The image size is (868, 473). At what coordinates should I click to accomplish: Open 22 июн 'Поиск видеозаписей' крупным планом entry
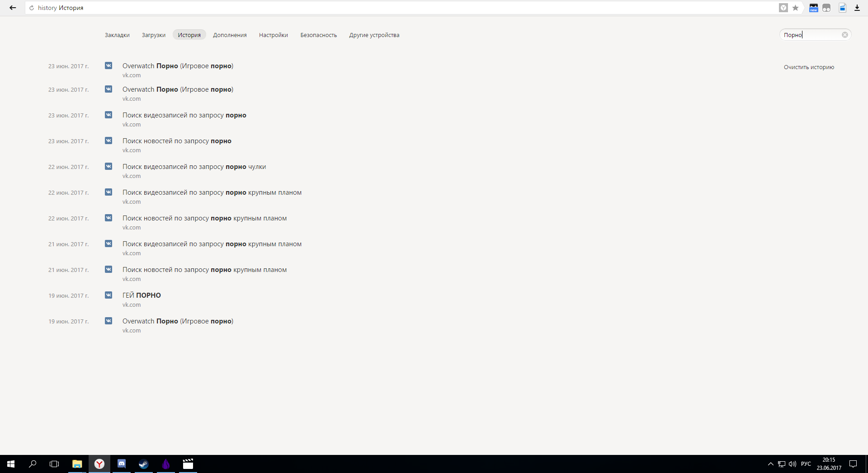pyautogui.click(x=212, y=192)
